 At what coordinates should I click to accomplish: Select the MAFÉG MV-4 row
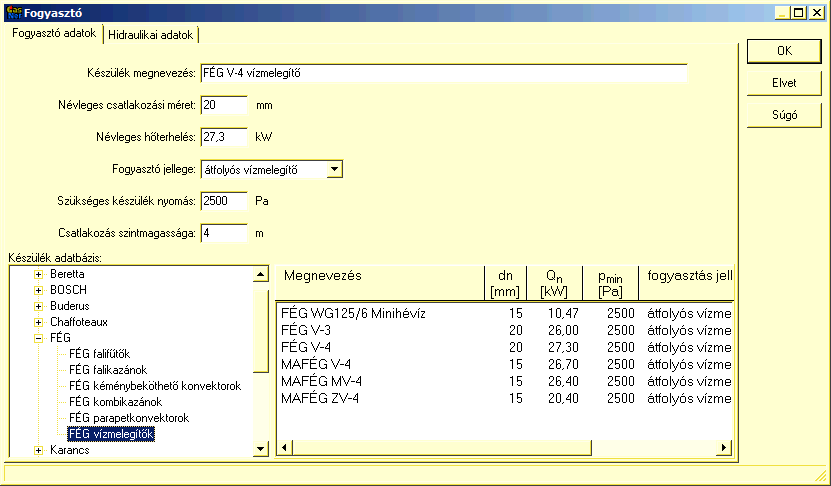click(506, 381)
